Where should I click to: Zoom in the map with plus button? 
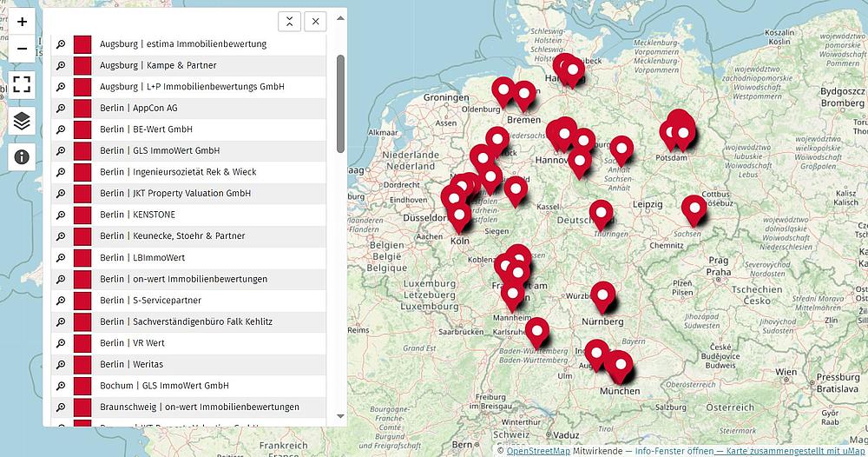click(22, 23)
